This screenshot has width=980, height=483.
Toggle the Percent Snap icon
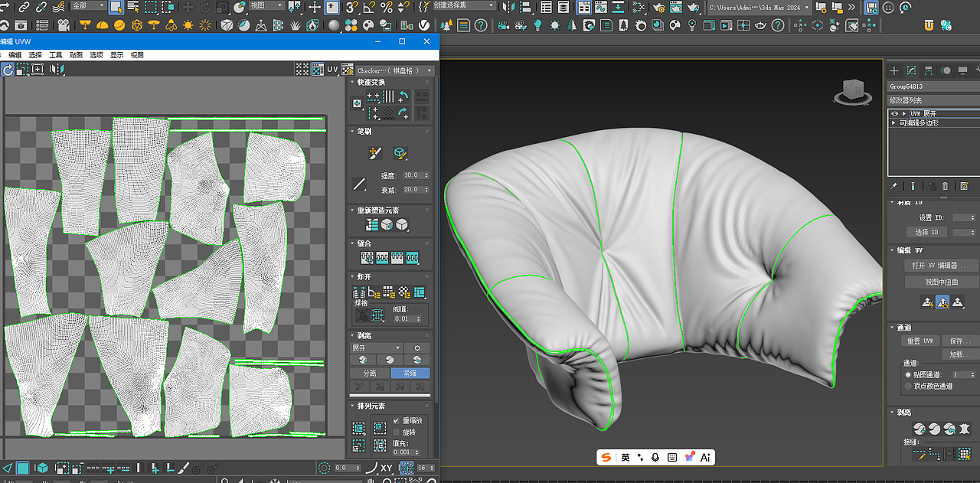pos(386,7)
